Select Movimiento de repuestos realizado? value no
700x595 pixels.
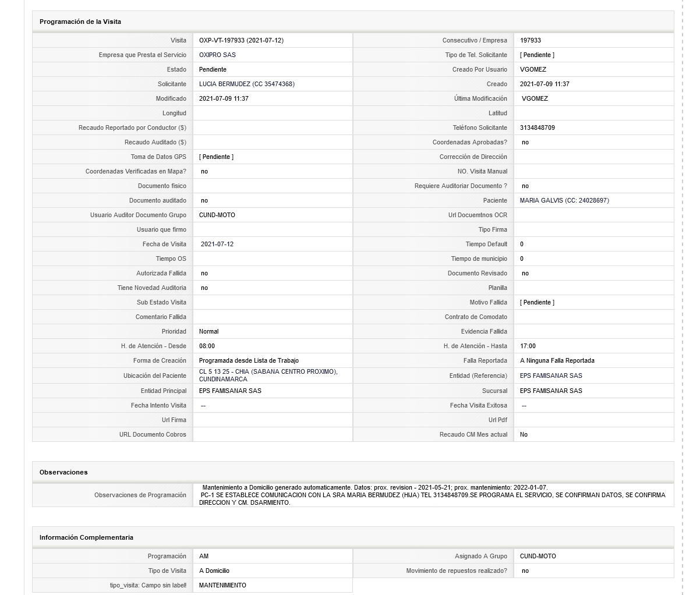(x=525, y=571)
